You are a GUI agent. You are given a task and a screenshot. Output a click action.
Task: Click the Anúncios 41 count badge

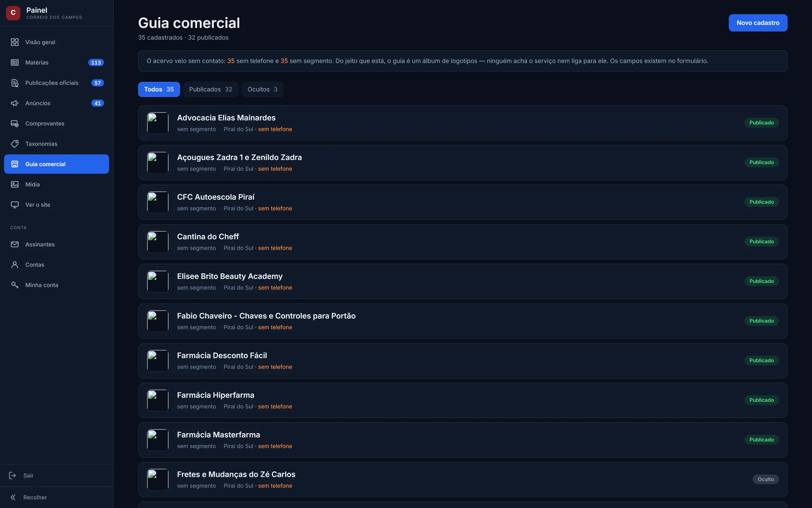97,103
